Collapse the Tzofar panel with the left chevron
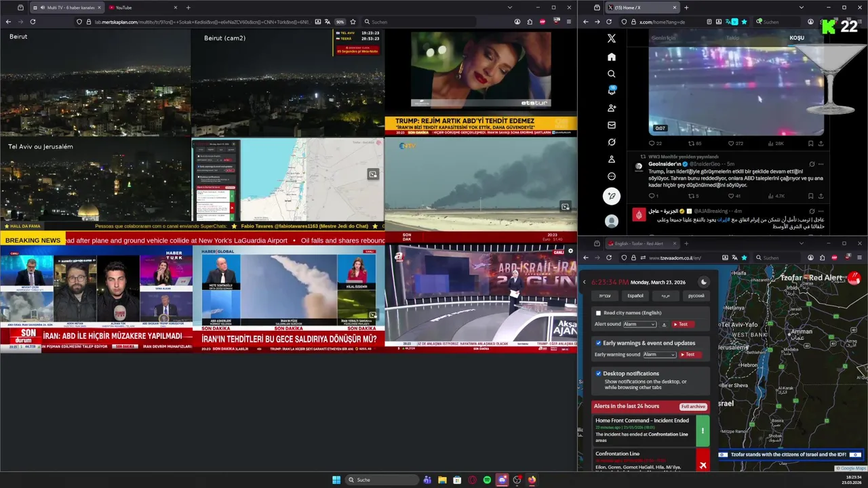 585,282
